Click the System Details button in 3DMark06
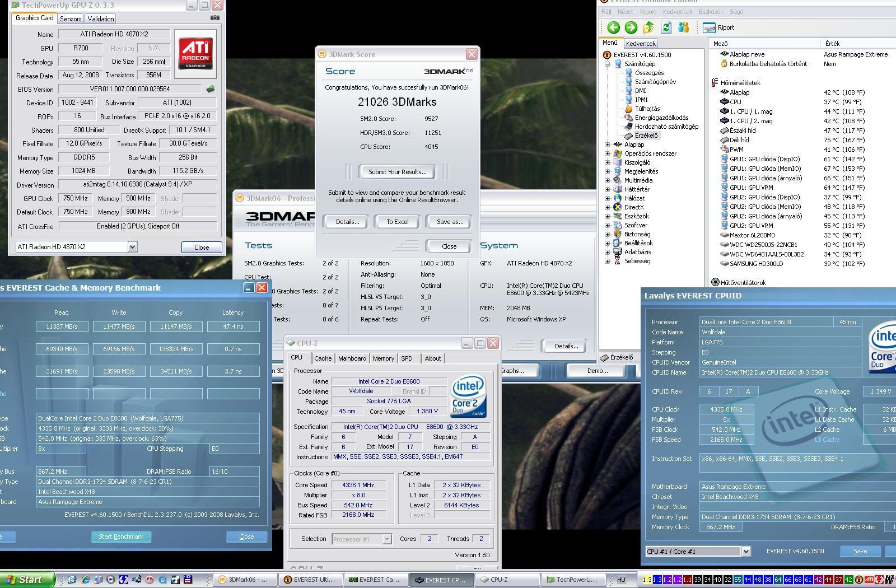Viewport: 896px width, 588px height. point(566,346)
